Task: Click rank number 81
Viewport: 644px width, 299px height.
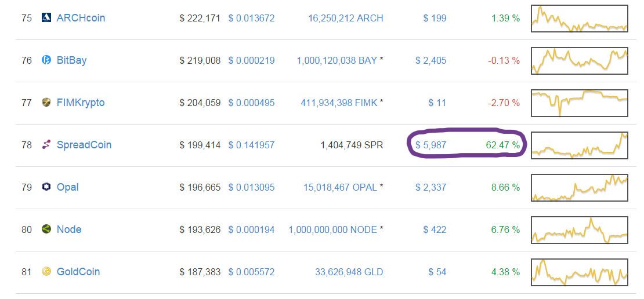Action: tap(27, 272)
